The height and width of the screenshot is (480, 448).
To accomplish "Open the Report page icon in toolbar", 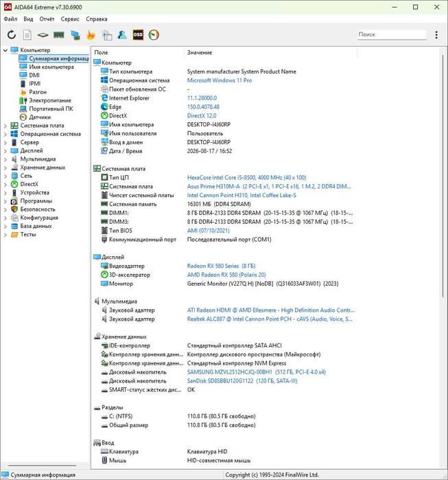I will (x=27, y=35).
